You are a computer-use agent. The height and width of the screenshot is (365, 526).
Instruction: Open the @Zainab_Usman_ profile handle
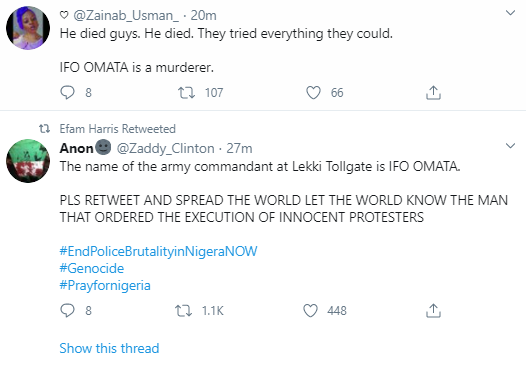(126, 15)
